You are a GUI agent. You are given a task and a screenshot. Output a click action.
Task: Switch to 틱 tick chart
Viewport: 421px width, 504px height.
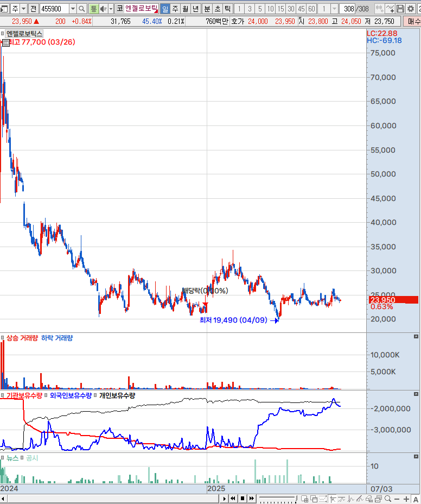tap(228, 9)
